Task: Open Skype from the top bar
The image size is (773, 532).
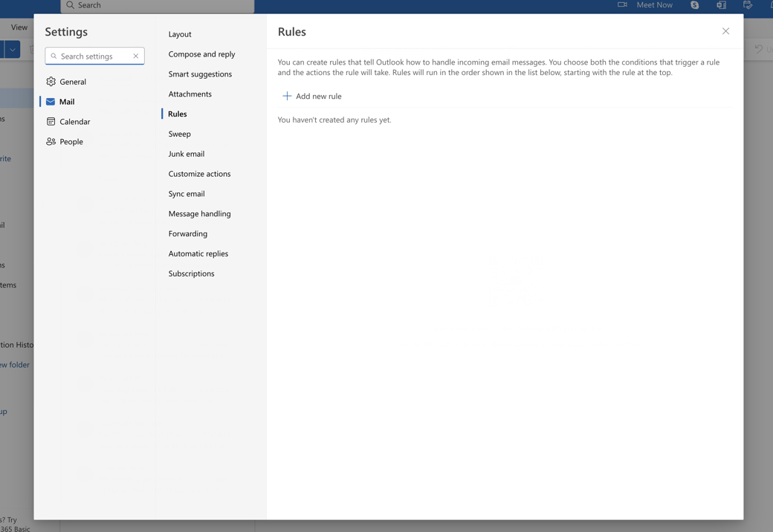Action: 694,4
